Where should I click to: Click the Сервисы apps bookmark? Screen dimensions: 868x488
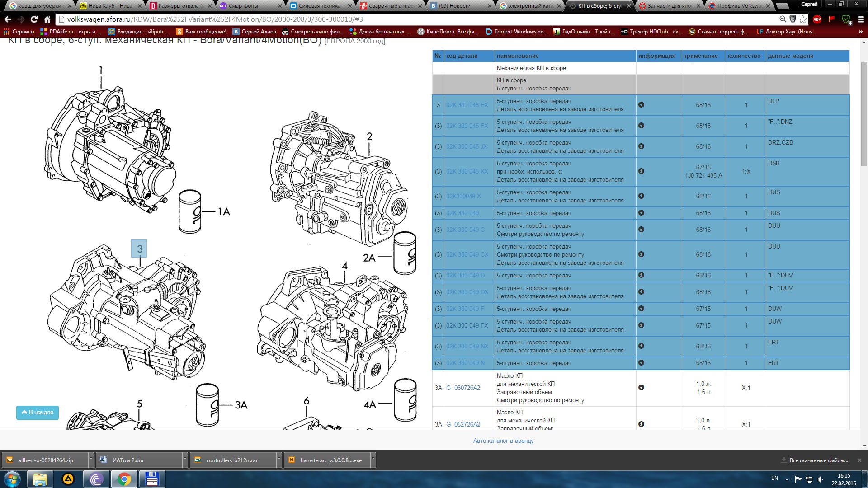pos(19,32)
